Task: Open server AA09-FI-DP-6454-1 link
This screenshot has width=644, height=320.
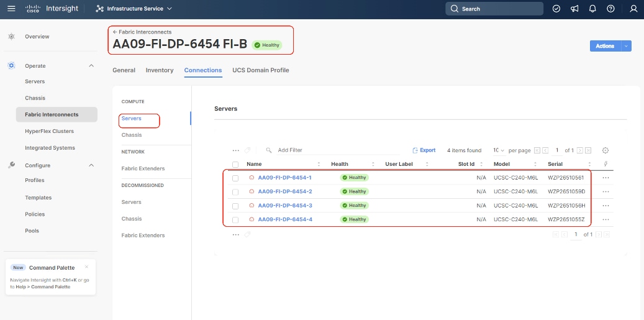Action: 285,178
